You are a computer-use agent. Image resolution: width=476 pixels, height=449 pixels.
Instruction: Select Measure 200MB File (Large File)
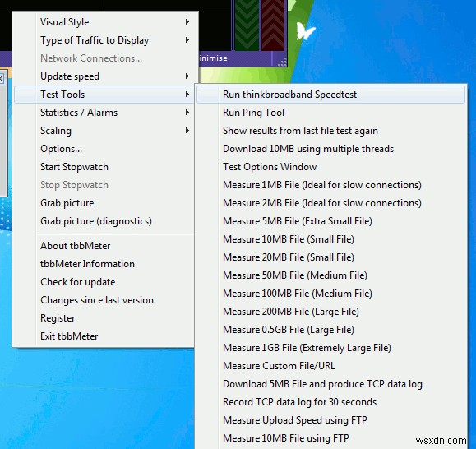[330, 312]
